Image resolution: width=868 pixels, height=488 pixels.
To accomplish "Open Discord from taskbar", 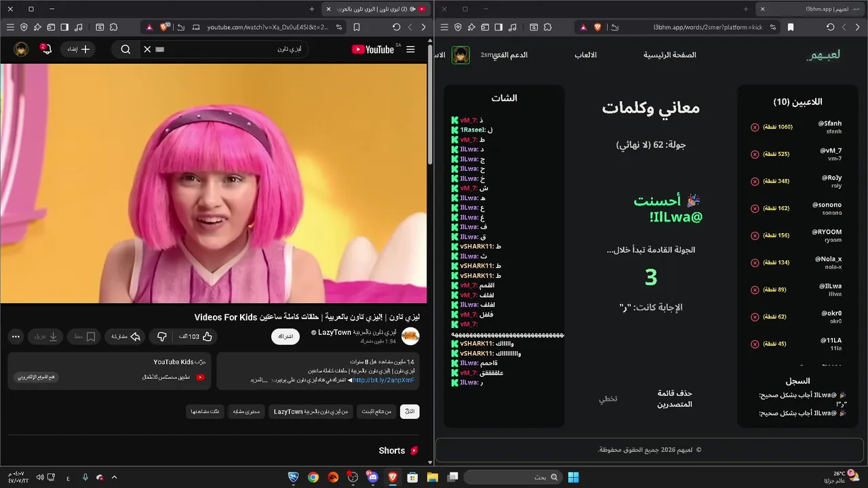I will click(372, 477).
